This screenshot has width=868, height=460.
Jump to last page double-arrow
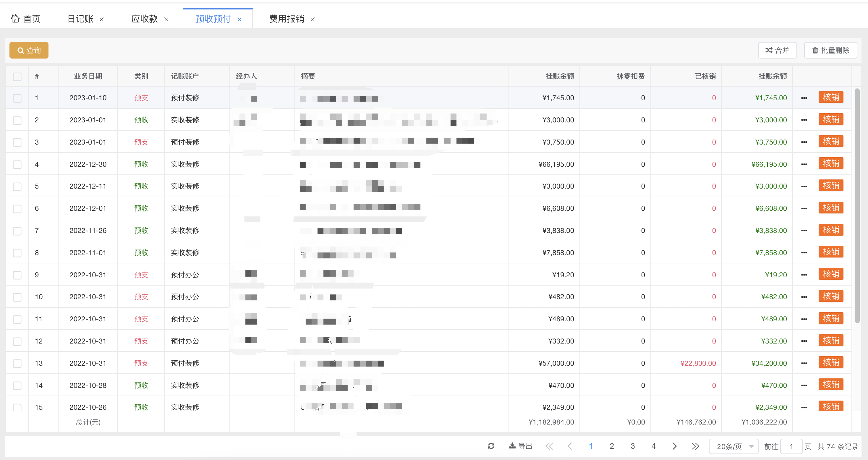(695, 446)
